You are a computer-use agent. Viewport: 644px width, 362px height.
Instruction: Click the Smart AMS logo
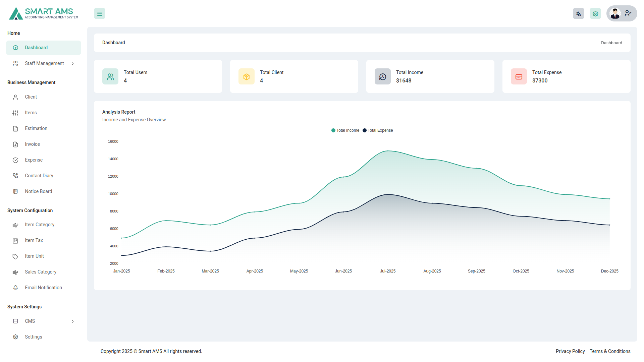[x=43, y=13]
